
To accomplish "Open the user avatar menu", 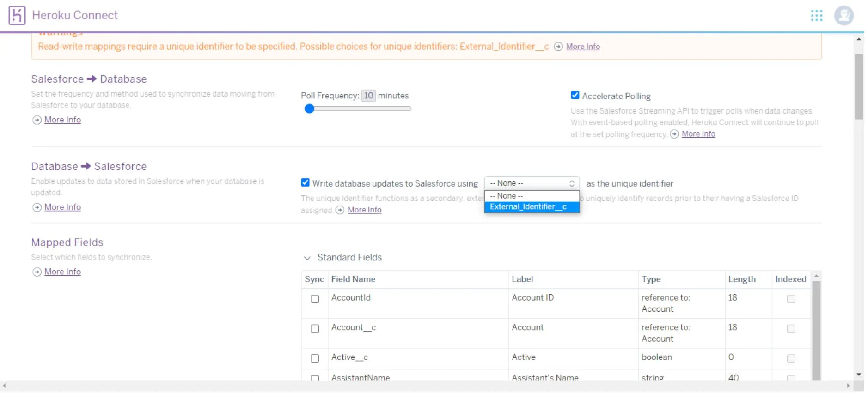I will [x=844, y=16].
